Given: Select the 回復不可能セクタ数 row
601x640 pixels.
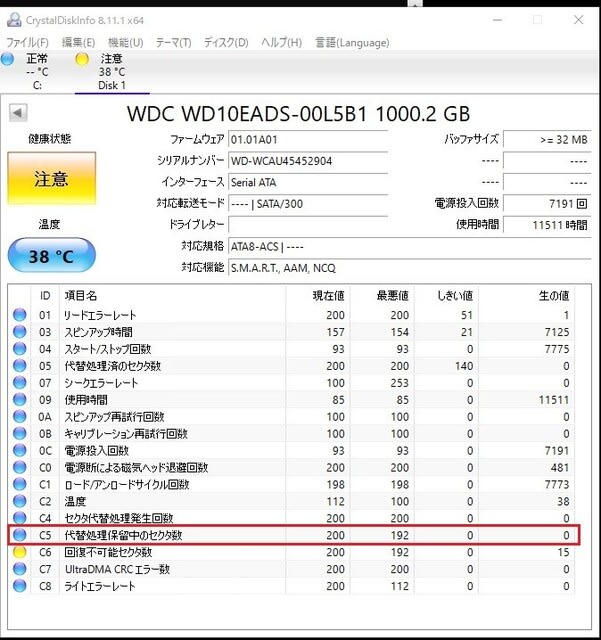Looking at the screenshot, I should pos(292,552).
